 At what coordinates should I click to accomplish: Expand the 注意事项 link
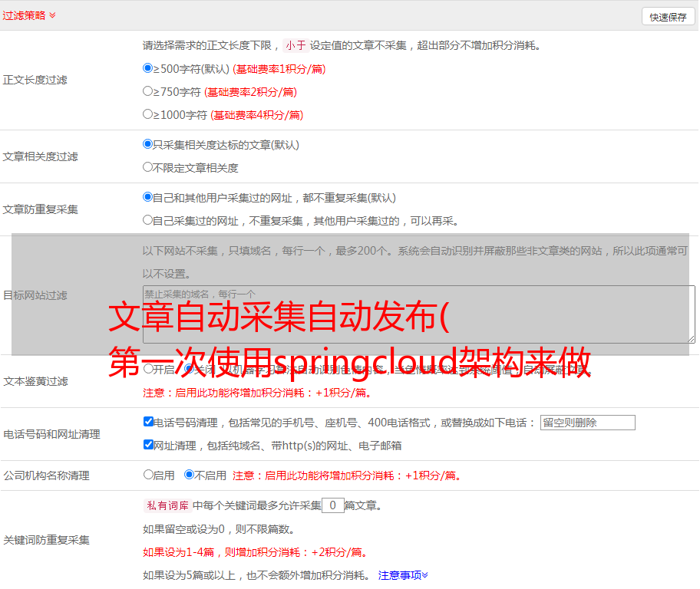(x=403, y=575)
